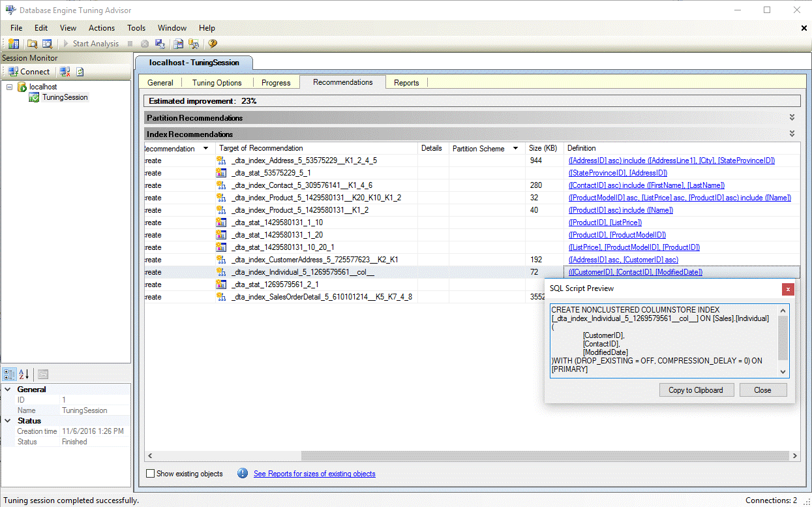Open See Reports for sizes of existing objects
Screen dimensions: 812x507
pos(314,474)
